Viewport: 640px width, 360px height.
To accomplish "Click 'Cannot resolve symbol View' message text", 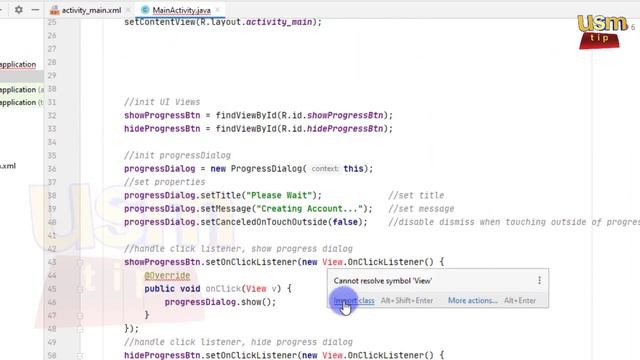I will [382, 281].
